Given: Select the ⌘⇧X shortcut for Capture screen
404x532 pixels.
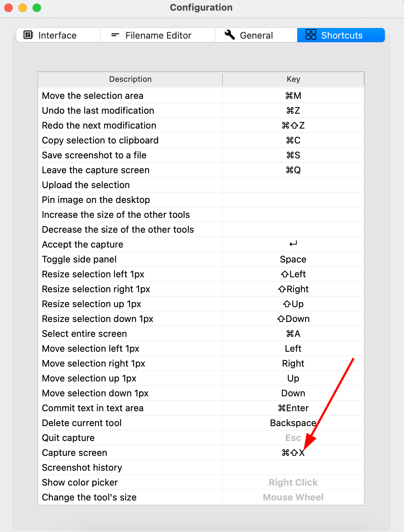Looking at the screenshot, I should 293,452.
